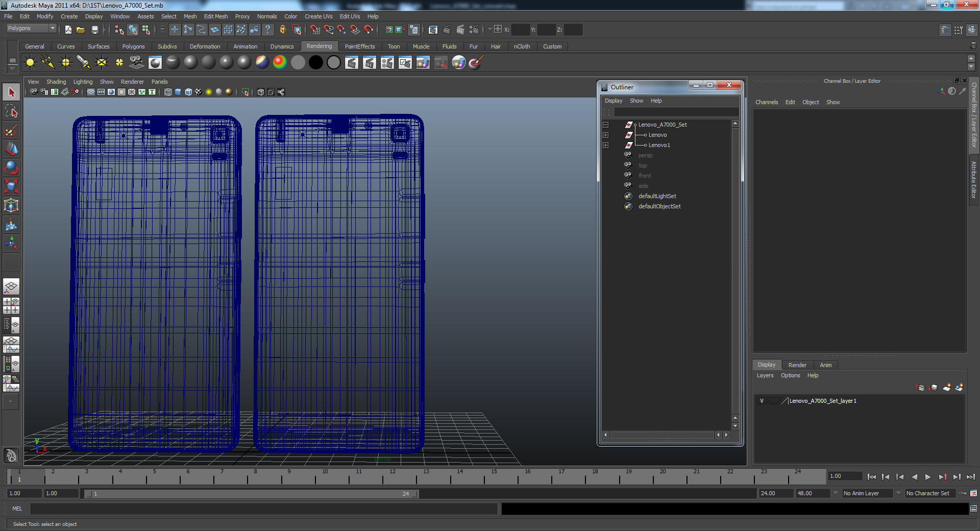Toggle textured display in viewport toolbar

(x=199, y=92)
